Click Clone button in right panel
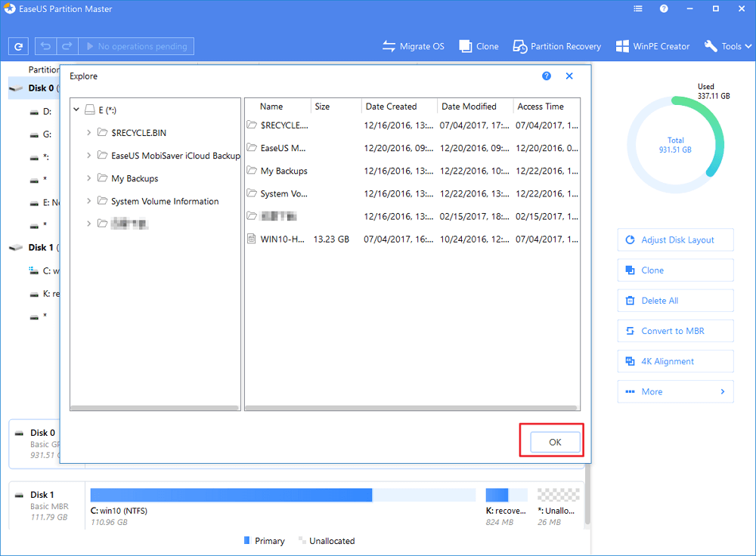Viewport: 756px width, 556px height. pos(675,270)
